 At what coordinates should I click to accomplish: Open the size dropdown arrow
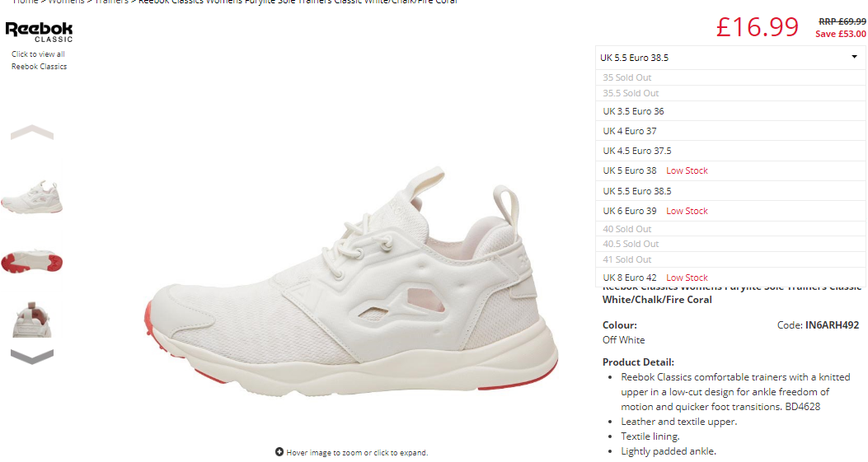pos(854,57)
